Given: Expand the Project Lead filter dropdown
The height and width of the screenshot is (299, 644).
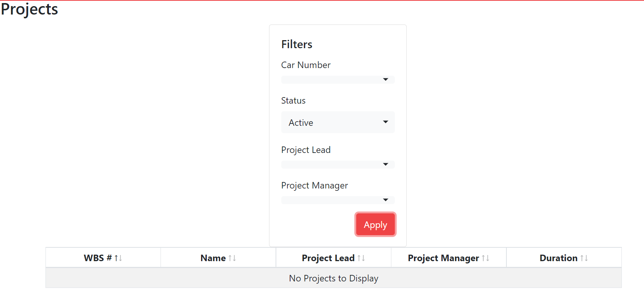Looking at the screenshot, I should click(x=337, y=164).
